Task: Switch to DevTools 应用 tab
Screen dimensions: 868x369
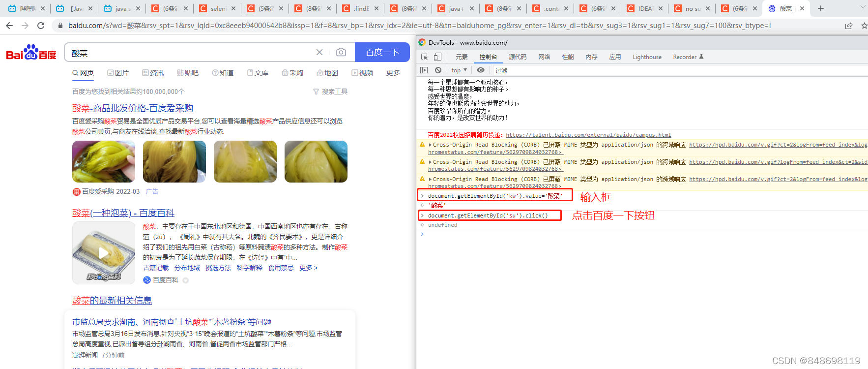Action: (x=615, y=57)
